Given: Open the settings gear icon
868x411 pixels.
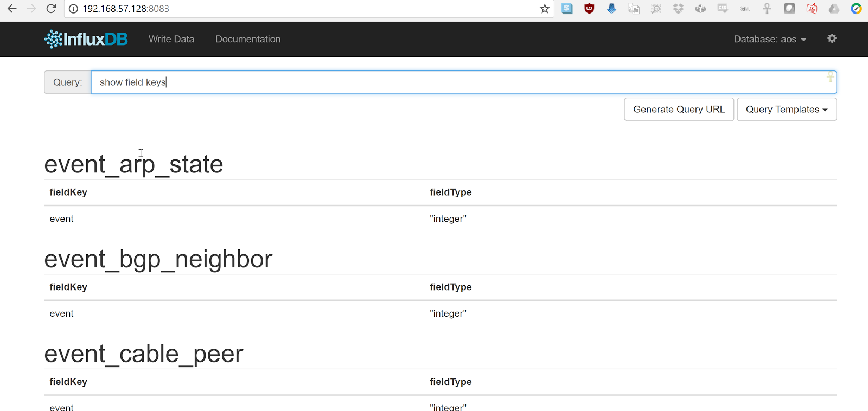Looking at the screenshot, I should tap(832, 38).
